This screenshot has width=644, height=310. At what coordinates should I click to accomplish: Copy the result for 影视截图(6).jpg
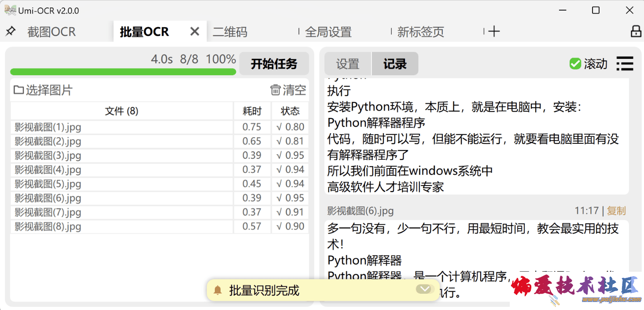tap(616, 211)
